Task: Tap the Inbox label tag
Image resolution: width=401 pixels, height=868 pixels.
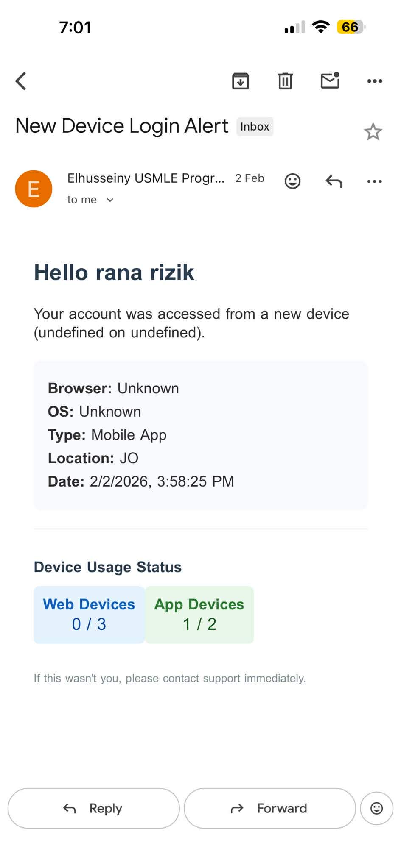Action: pyautogui.click(x=255, y=127)
